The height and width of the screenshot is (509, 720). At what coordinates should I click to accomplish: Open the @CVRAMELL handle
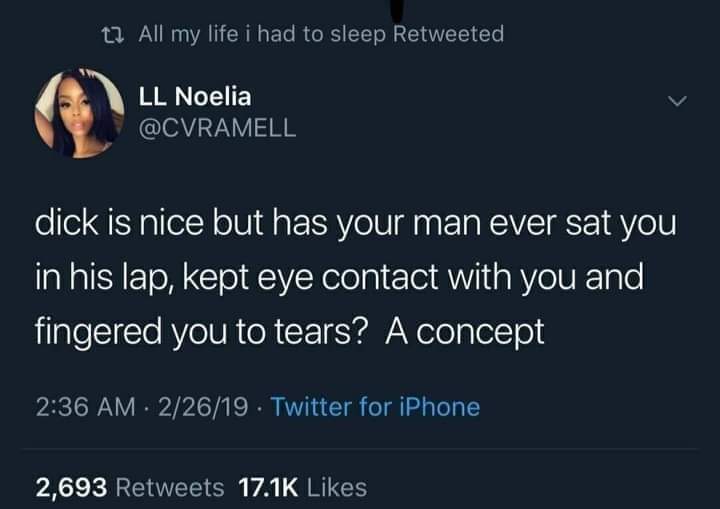[x=217, y=130]
